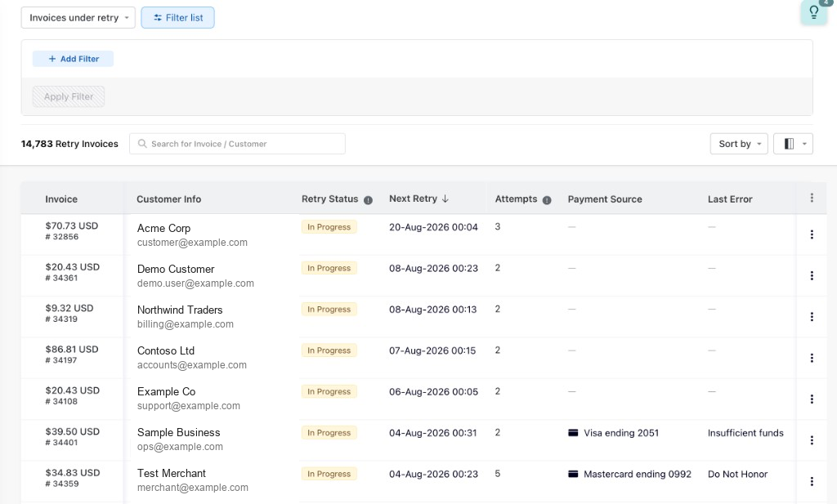Click the Customer Info column header
The width and height of the screenshot is (837, 504).
tap(168, 199)
